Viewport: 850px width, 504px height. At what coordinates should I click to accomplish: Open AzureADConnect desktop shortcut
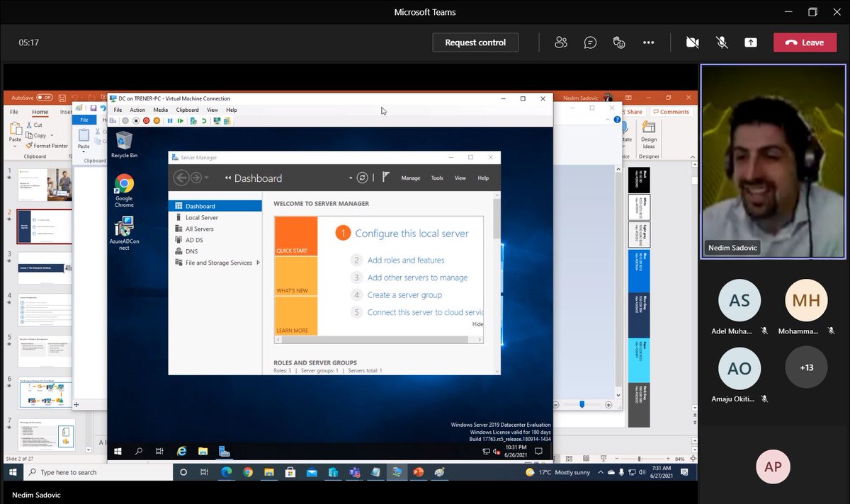pyautogui.click(x=124, y=234)
